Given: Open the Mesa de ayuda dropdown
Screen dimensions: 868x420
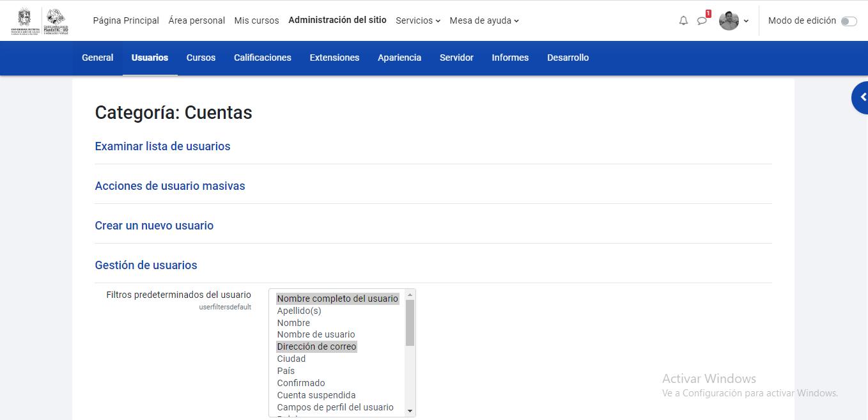Looking at the screenshot, I should click(484, 20).
